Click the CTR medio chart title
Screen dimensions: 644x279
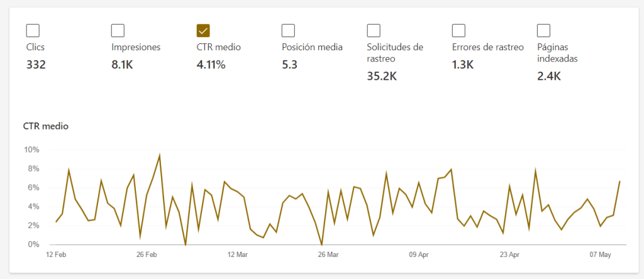point(45,126)
